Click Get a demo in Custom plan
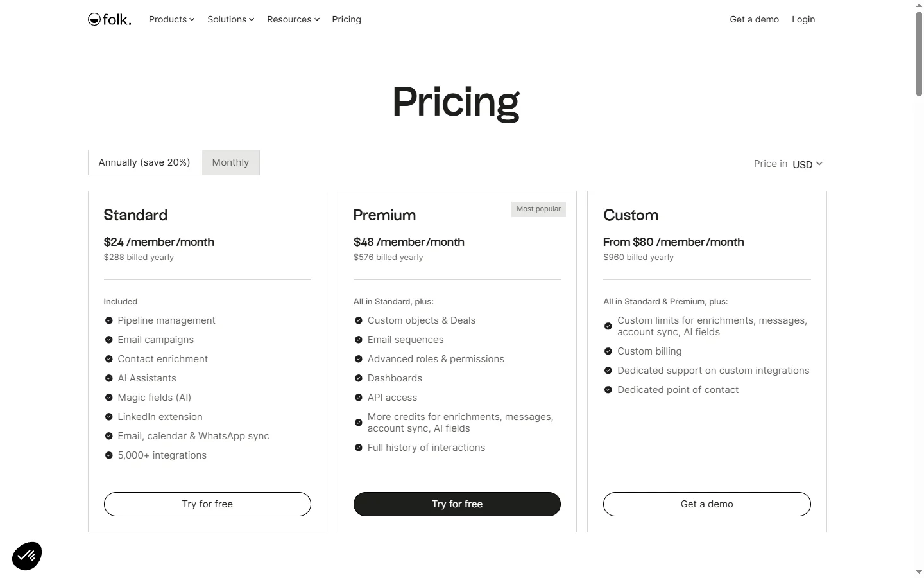The width and height of the screenshot is (924, 578). point(706,504)
